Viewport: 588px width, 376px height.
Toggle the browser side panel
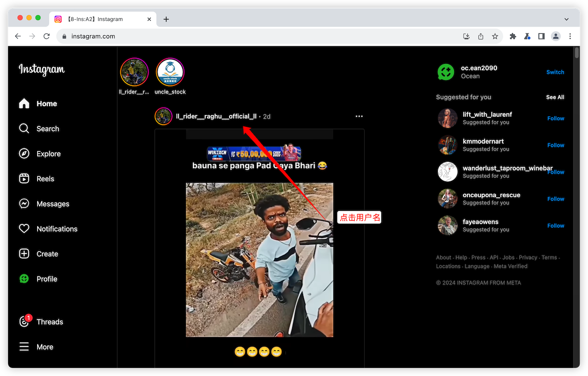pyautogui.click(x=541, y=36)
